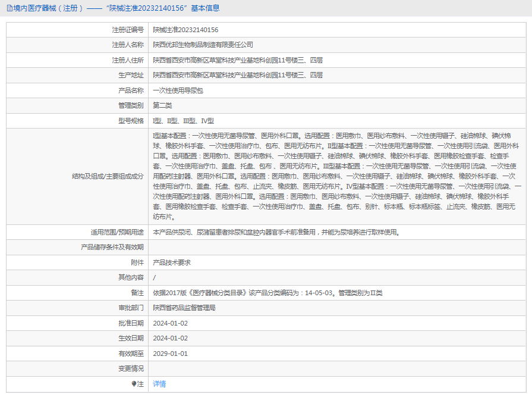This screenshot has height=394, width=532.
Task: Open the 详情 link in the 注 row
Action: 159,384
